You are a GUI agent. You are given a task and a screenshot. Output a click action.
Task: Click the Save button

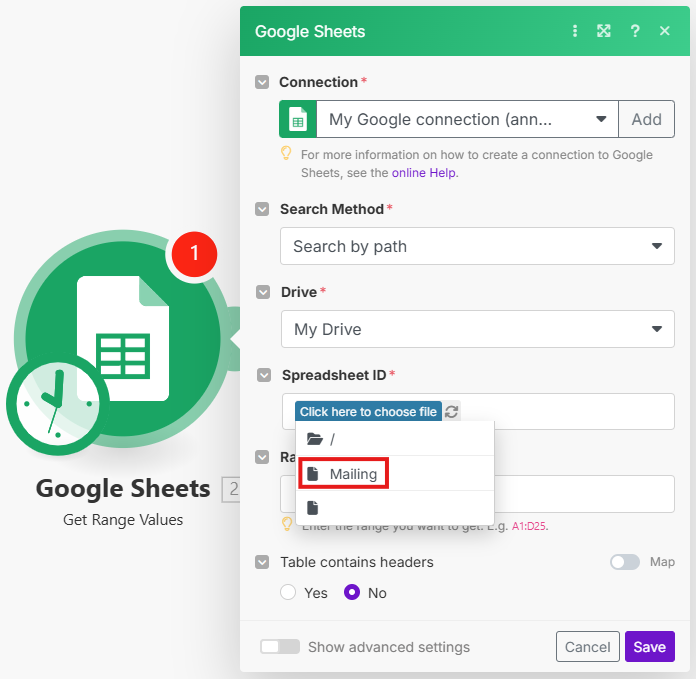[x=649, y=647]
